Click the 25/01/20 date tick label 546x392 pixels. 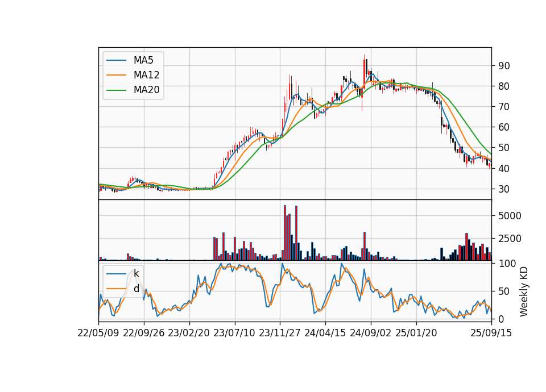(x=416, y=333)
